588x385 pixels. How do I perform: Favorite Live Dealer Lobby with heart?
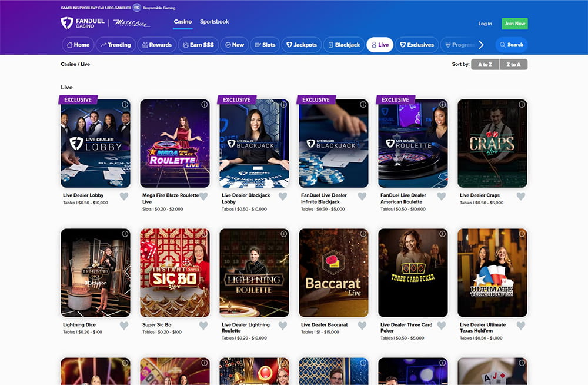[124, 196]
